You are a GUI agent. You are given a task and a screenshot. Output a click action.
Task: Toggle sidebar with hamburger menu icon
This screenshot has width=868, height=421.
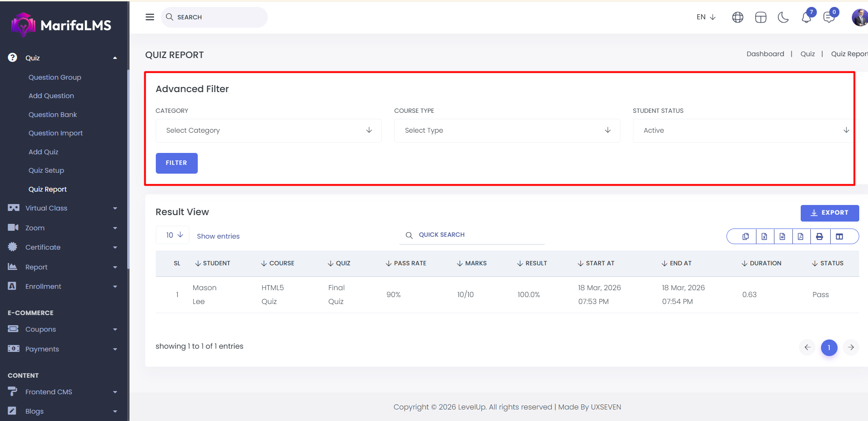(150, 17)
